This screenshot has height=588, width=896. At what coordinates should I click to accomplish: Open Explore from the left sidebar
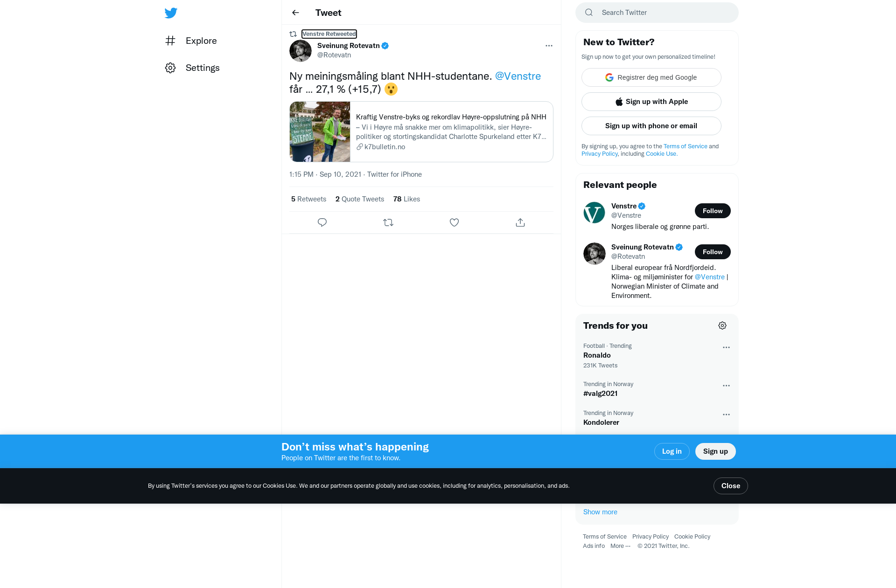[x=191, y=41]
